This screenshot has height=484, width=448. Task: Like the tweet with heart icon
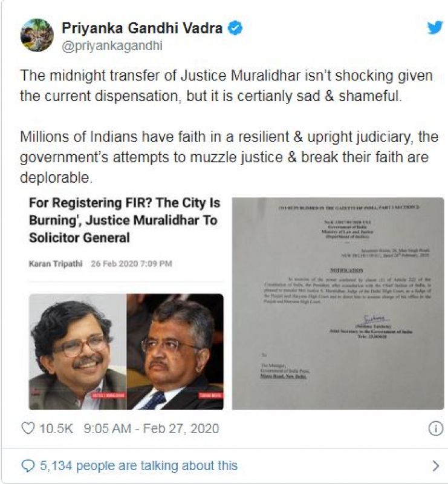pos(28,428)
